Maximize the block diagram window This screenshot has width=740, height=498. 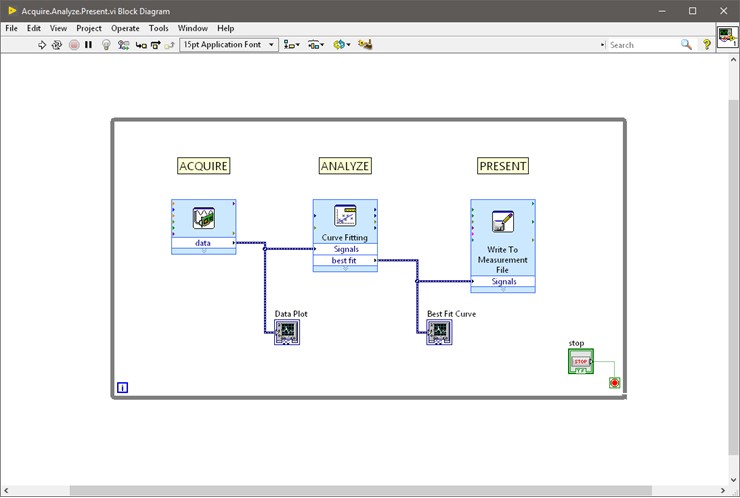pyautogui.click(x=692, y=11)
